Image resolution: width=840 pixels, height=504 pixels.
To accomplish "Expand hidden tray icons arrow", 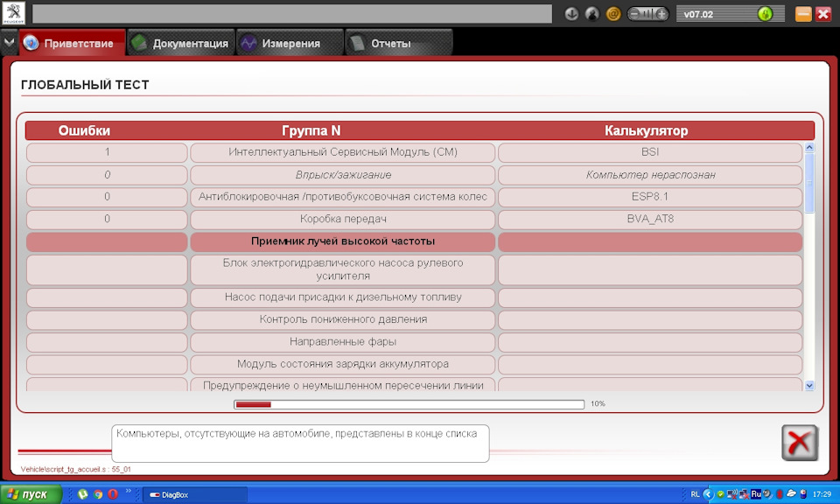I will pyautogui.click(x=709, y=494).
